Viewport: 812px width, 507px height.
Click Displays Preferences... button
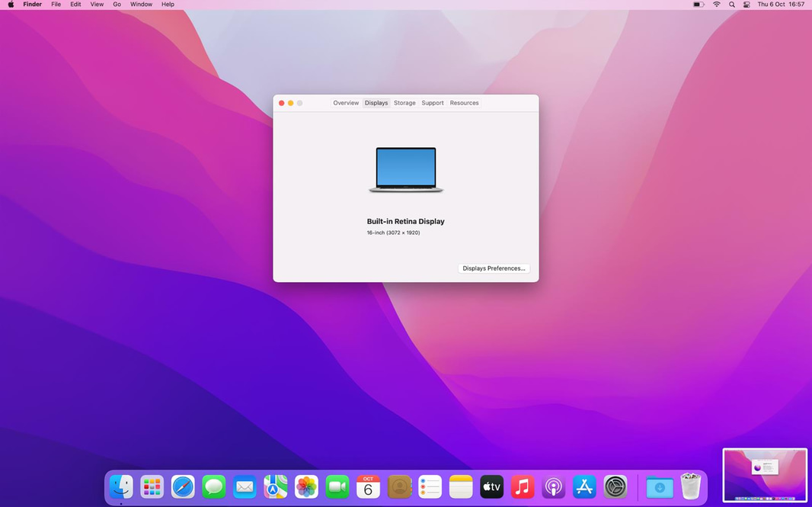[x=494, y=268]
